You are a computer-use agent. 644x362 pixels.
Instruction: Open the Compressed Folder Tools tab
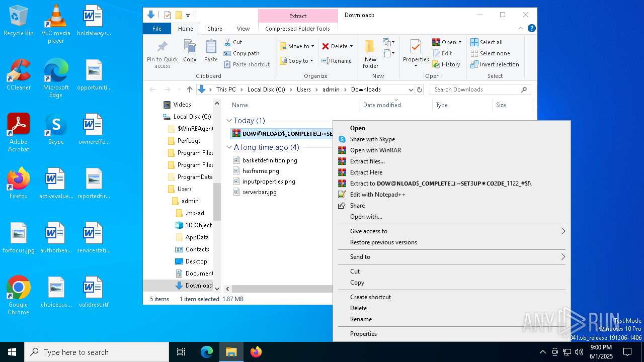point(298,29)
